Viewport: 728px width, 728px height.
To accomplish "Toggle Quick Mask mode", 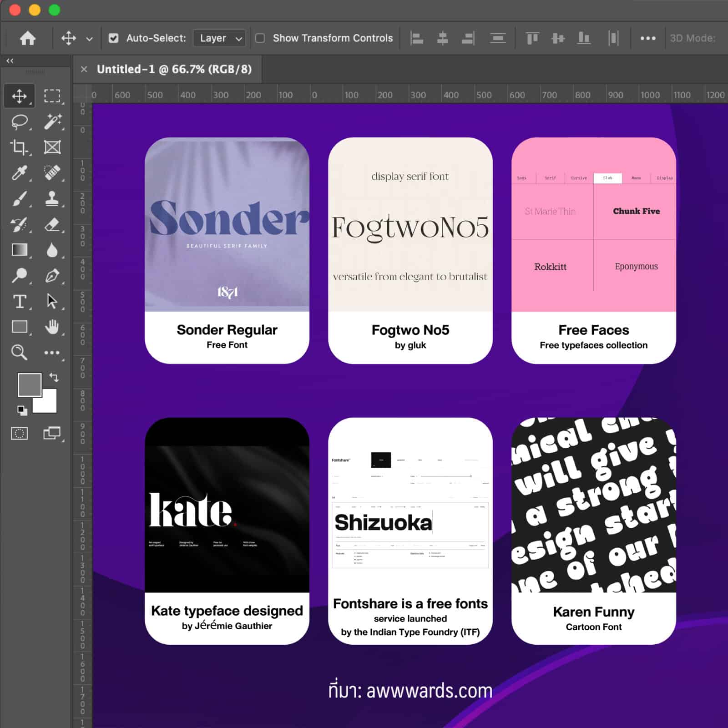I will click(x=19, y=433).
